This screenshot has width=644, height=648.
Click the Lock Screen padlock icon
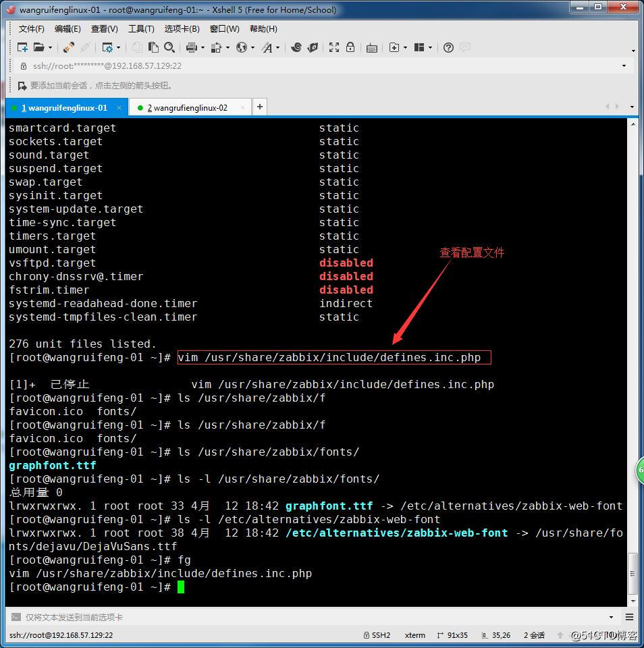coord(350,47)
